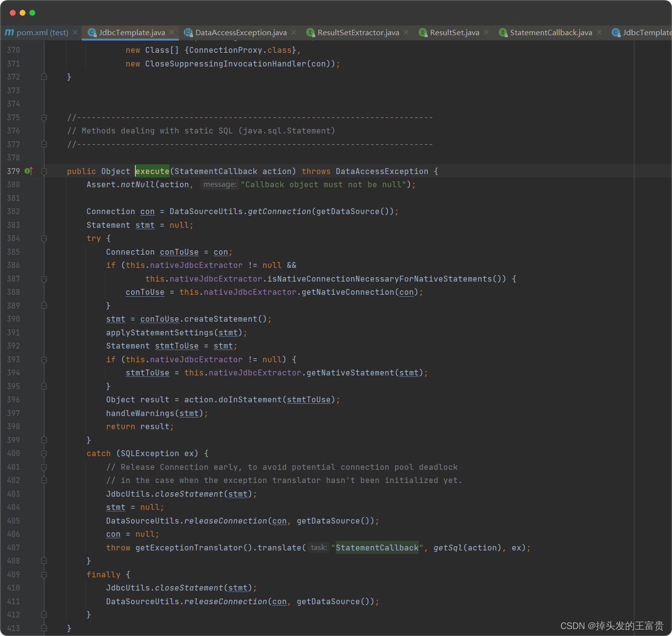Click line number 407 in the gutter

tap(14, 548)
